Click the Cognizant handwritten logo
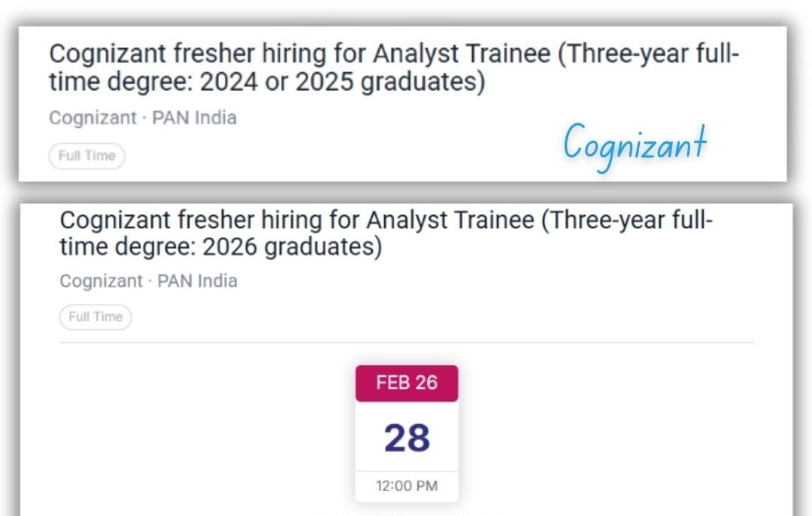The height and width of the screenshot is (516, 812). pyautogui.click(x=634, y=144)
